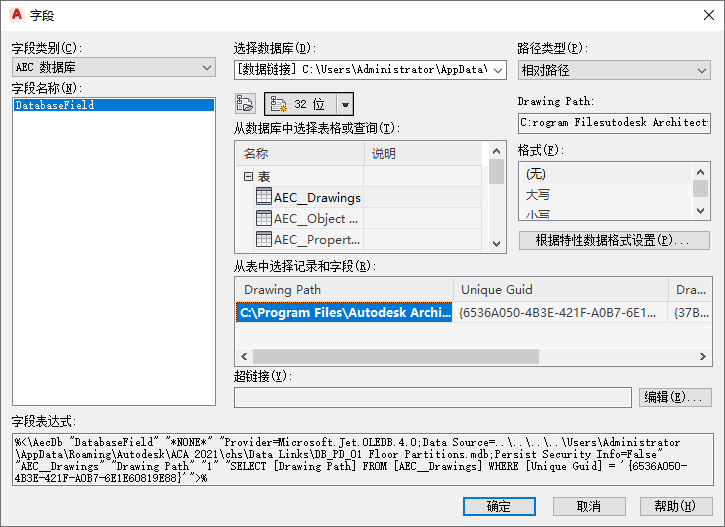Viewport: 725px width, 527px height.
Task: Click down arrow of format list scrollbar
Action: tap(700, 211)
